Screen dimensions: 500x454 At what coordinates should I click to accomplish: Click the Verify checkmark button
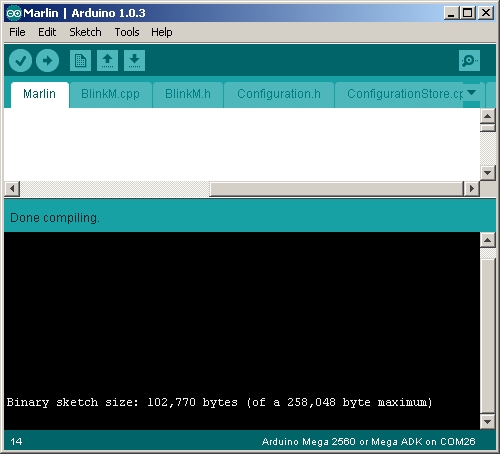[20, 60]
